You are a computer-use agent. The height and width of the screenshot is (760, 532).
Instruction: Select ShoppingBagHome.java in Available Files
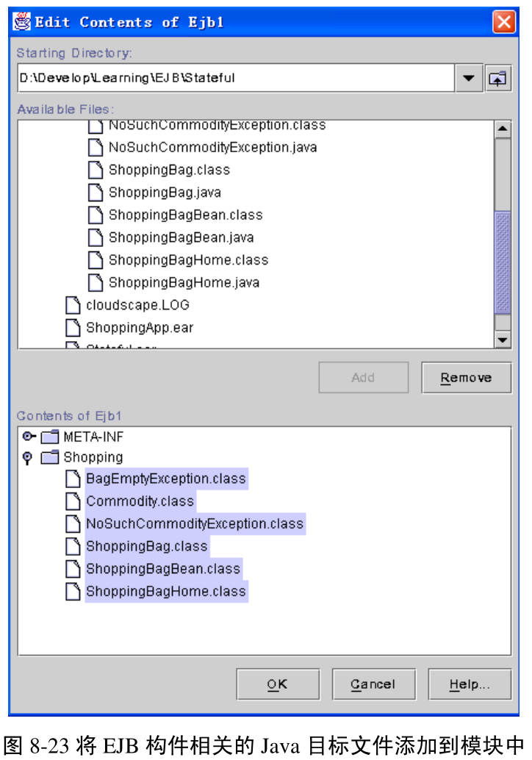184,282
